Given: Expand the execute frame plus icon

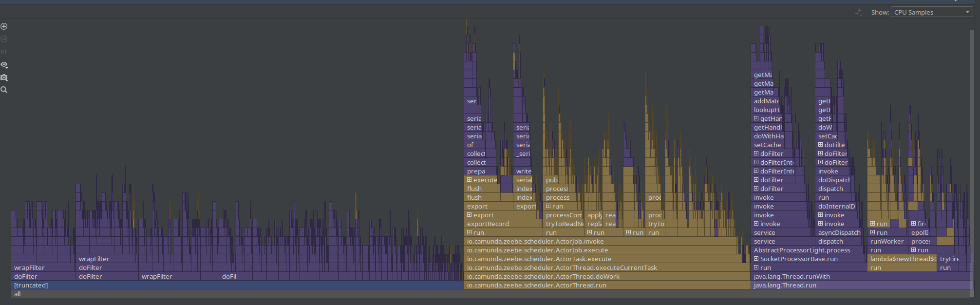Looking at the screenshot, I should coord(470,180).
